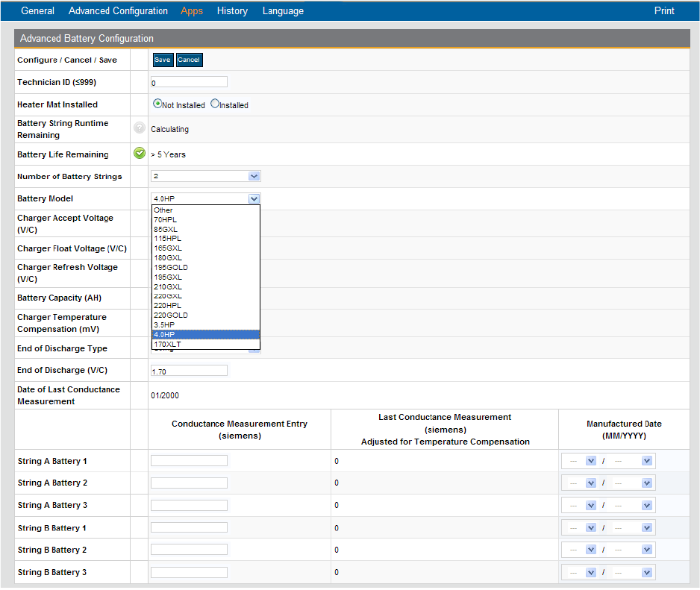700x590 pixels.
Task: Open the History tab
Action: [232, 10]
